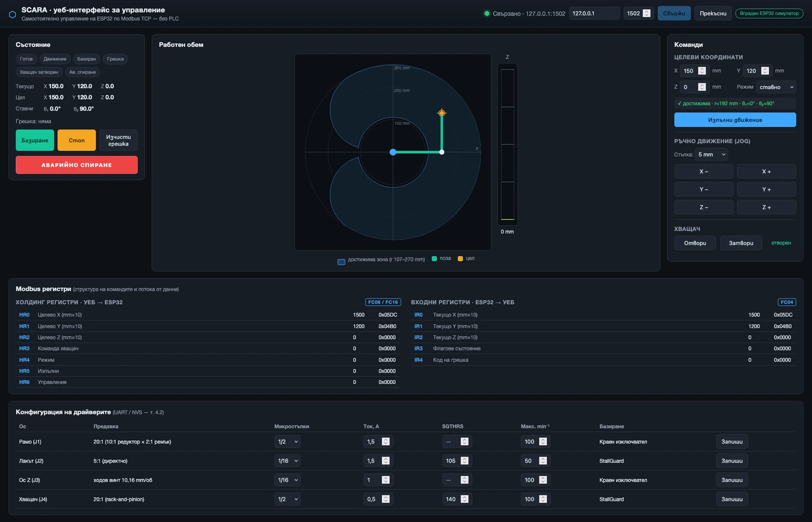Image resolution: width=812 pixels, height=522 pixels.
Task: Click the built-in ESP32 simulator badge
Action: point(769,14)
